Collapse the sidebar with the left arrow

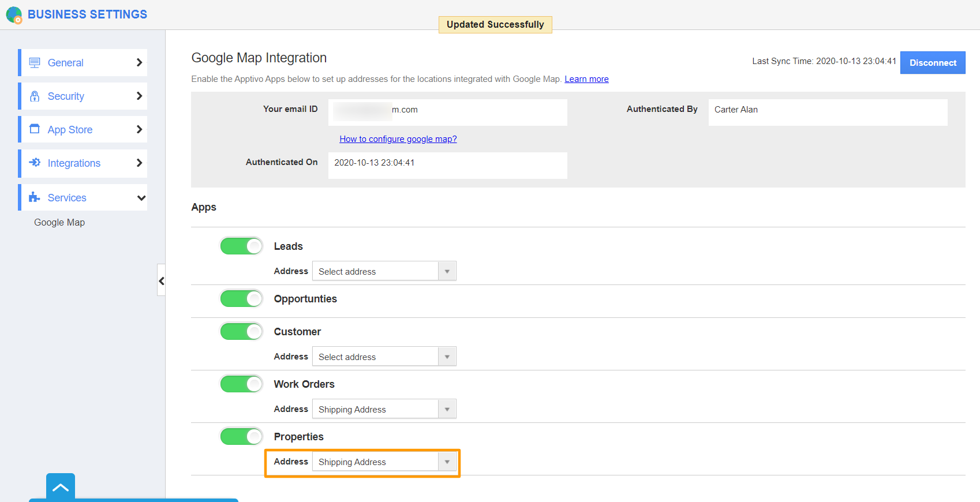click(161, 280)
